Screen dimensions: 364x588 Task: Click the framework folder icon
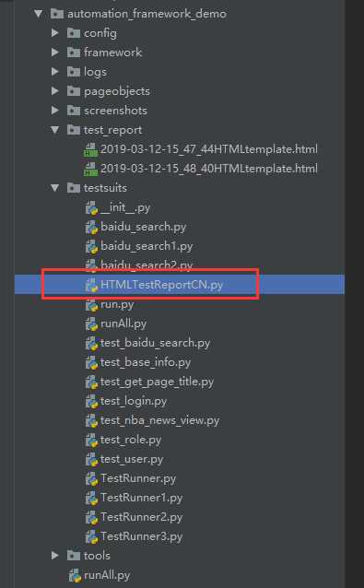(74, 53)
